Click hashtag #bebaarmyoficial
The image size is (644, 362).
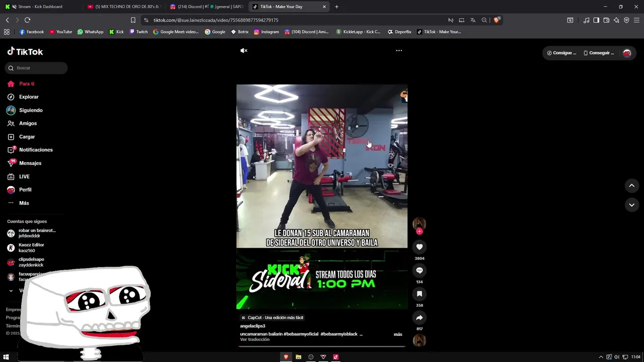pyautogui.click(x=301, y=334)
